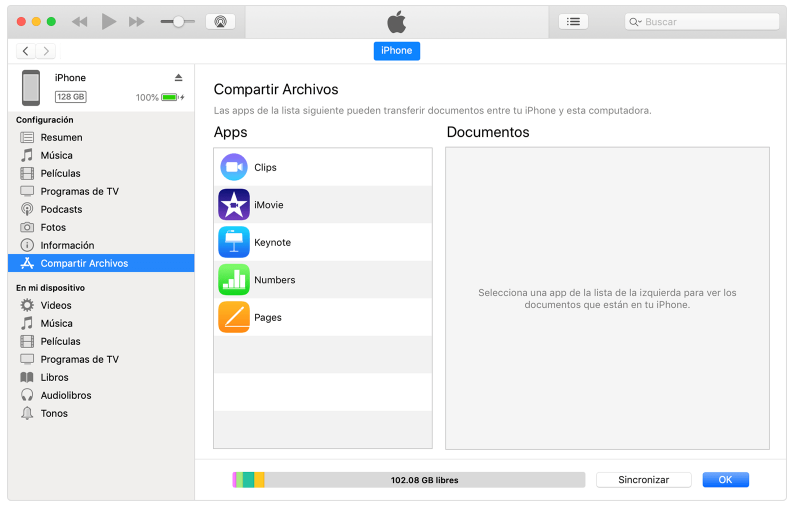This screenshot has width=802, height=510.
Task: Adjust the volume slider
Action: 178,21
